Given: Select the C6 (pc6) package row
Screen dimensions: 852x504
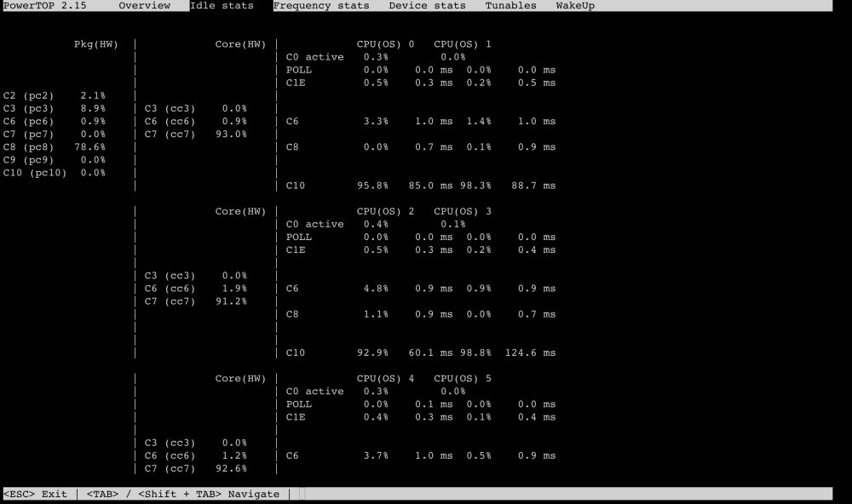Looking at the screenshot, I should pos(55,121).
